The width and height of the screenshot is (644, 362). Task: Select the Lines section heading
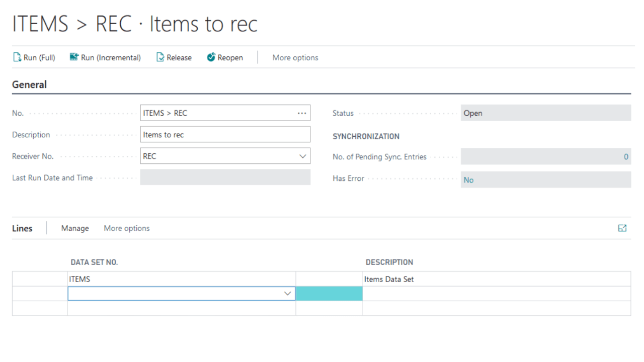22,228
